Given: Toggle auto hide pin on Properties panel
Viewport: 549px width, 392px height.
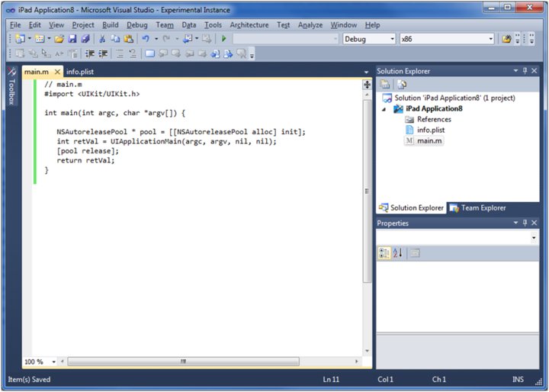Looking at the screenshot, I should pyautogui.click(x=525, y=223).
